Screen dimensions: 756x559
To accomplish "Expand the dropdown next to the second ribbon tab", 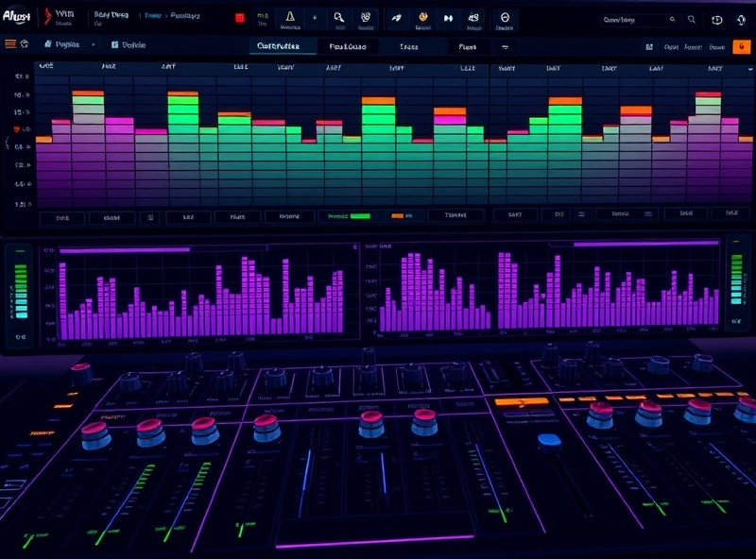I will click(x=93, y=42).
